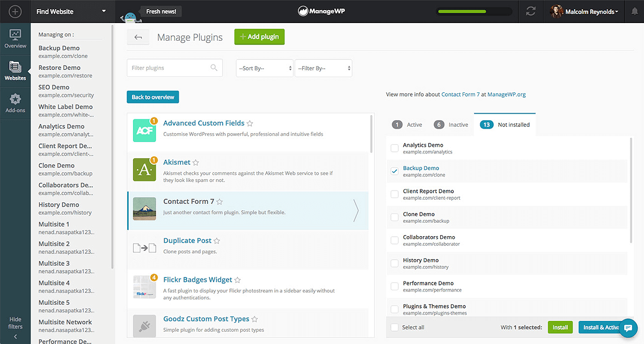This screenshot has width=644, height=344.
Task: Open the Add-ons sidebar icon
Action: (15, 103)
